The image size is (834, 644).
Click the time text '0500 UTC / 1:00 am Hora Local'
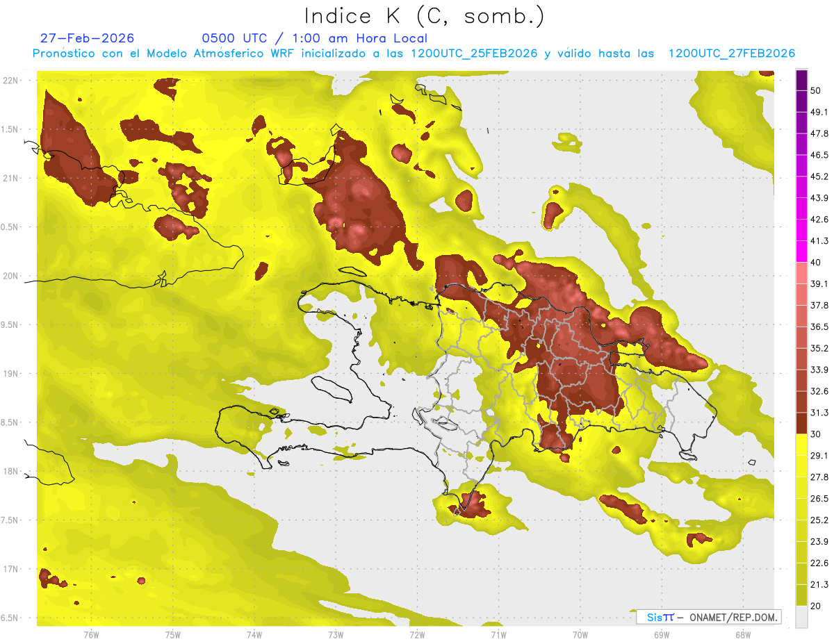tap(314, 38)
